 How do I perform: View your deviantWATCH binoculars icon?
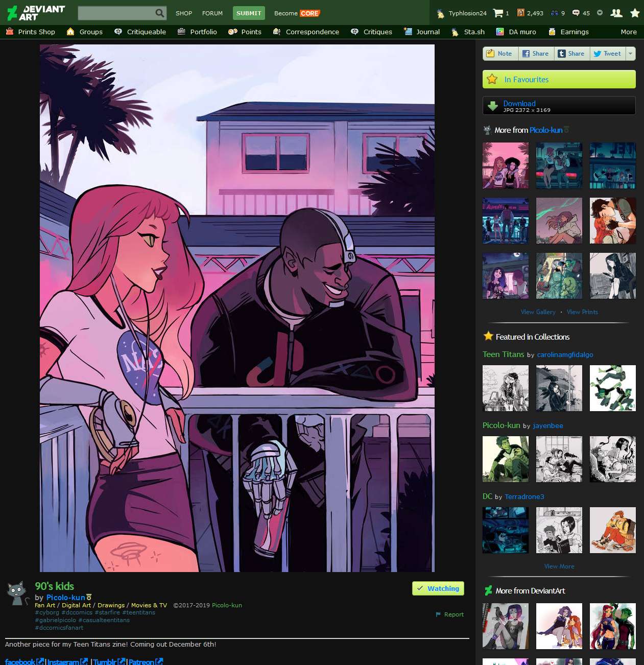pos(554,13)
